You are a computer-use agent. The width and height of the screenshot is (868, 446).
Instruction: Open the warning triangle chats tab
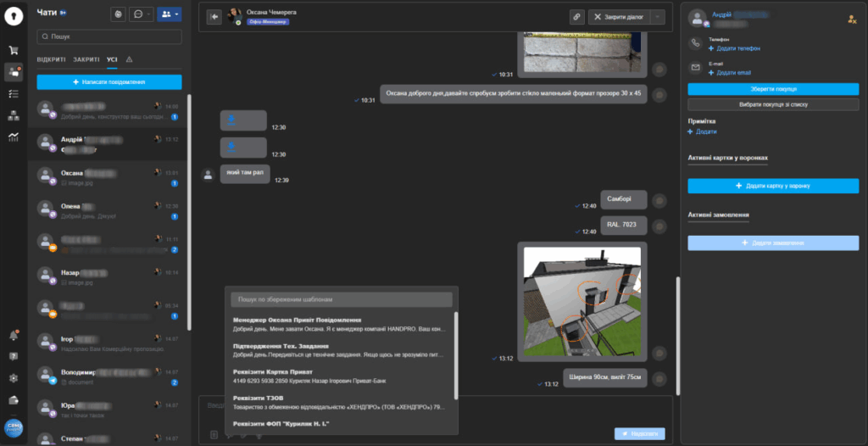(129, 59)
